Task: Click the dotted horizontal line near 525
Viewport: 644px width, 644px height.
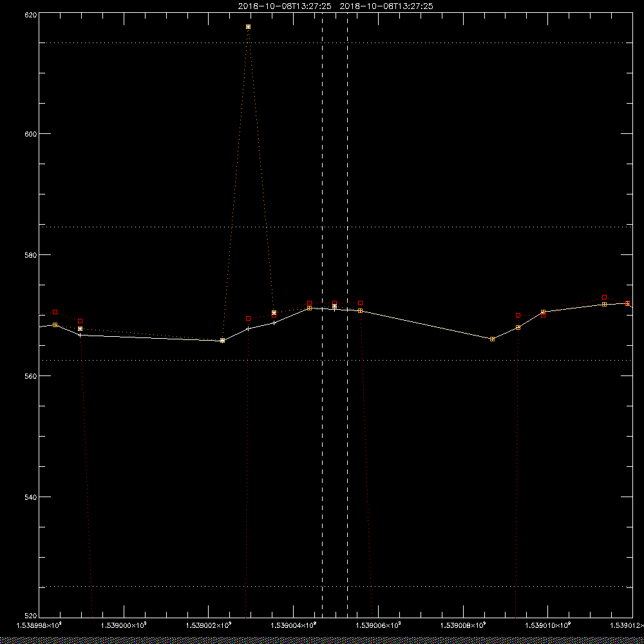Action: (x=336, y=587)
